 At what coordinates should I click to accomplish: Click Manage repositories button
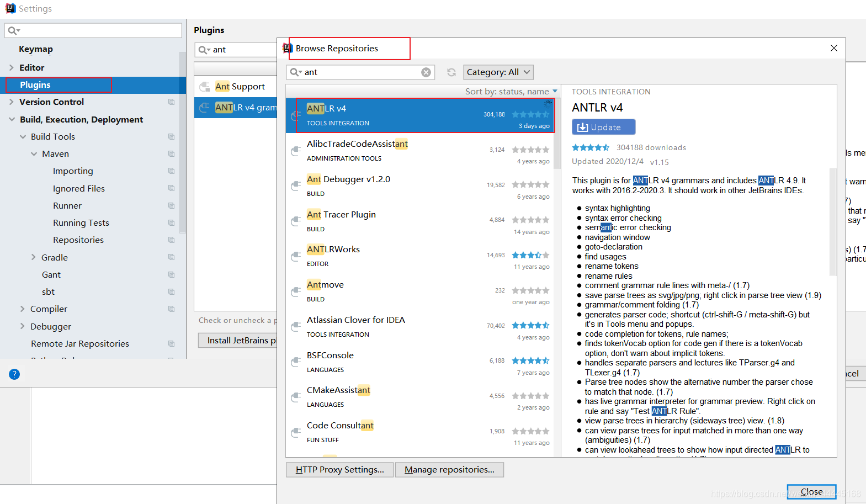pos(449,470)
